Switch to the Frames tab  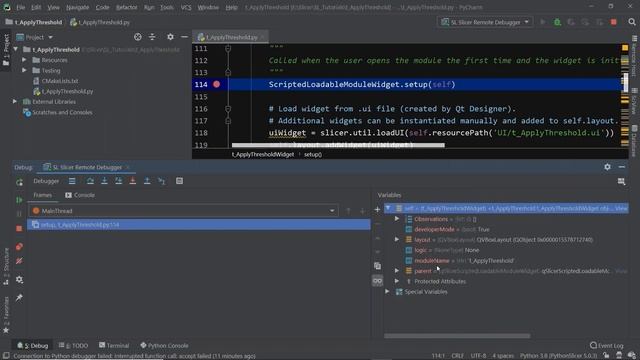pyautogui.click(x=42, y=195)
